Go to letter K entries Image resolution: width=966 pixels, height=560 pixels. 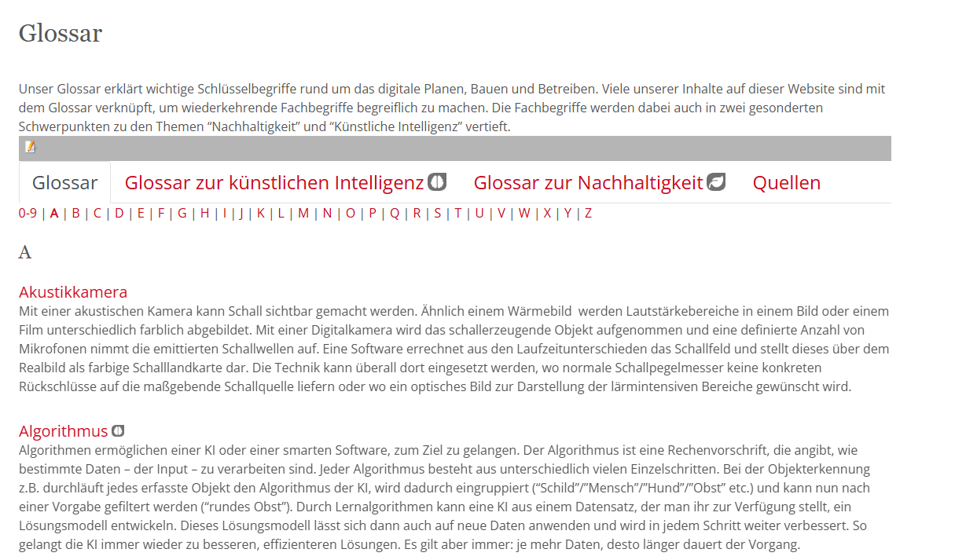(x=260, y=213)
